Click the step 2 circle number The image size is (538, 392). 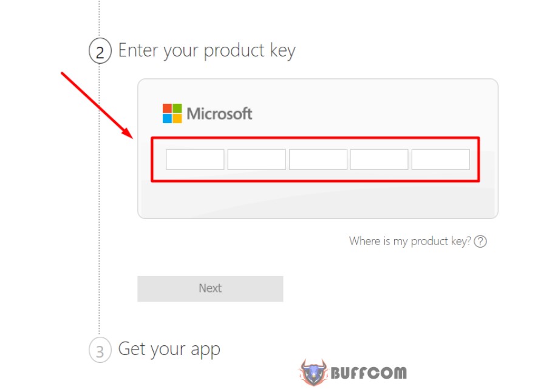[x=100, y=51]
